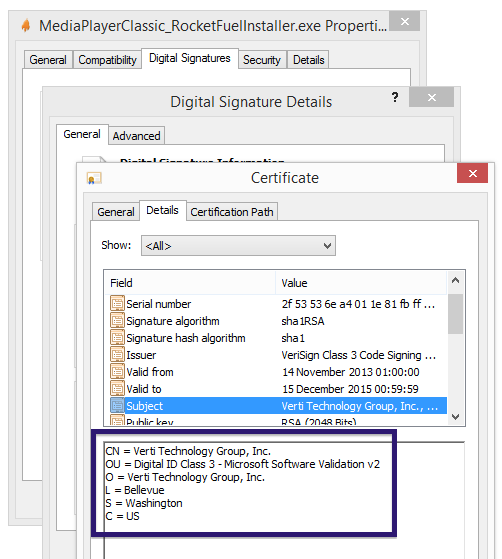
Task: Close the Properties window
Action: (x=404, y=21)
